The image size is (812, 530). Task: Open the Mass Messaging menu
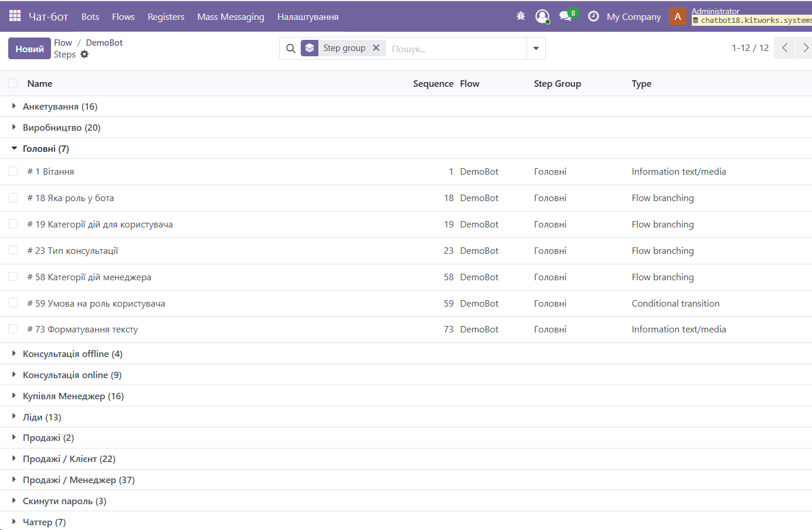tap(230, 17)
